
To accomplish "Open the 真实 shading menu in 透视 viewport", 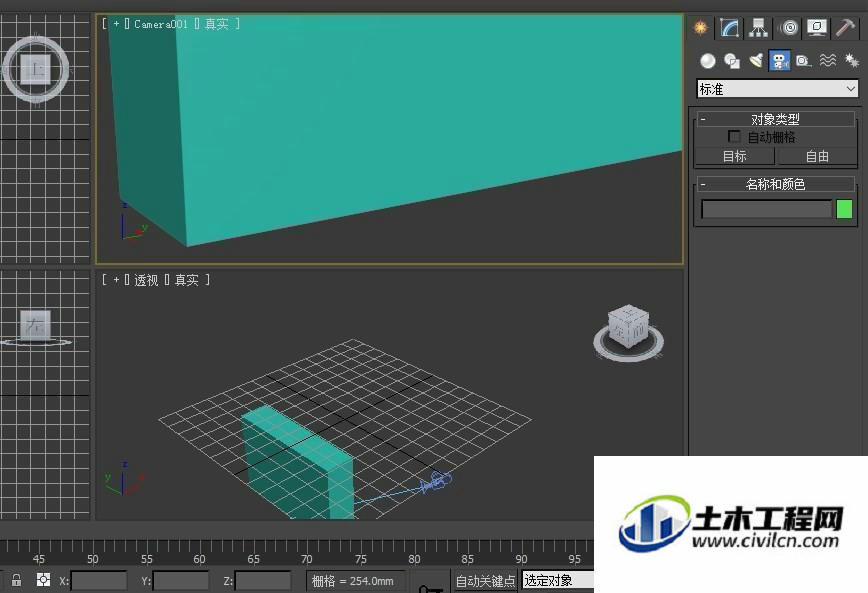I will [187, 280].
